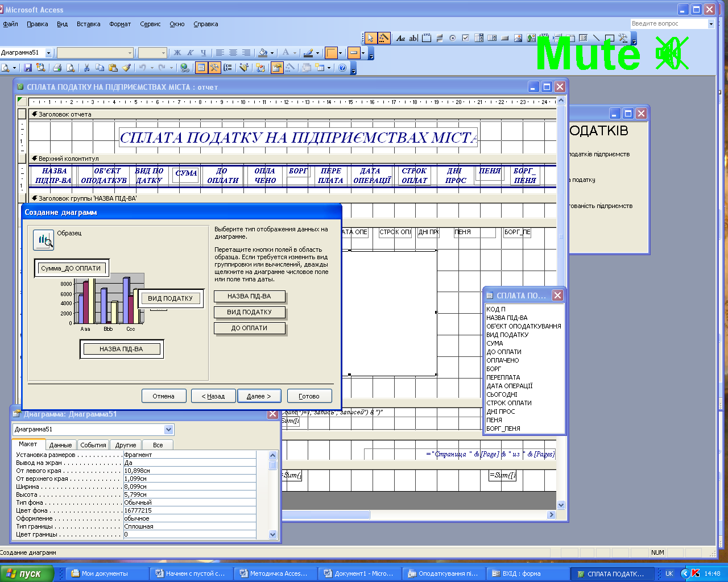Click the Copy icon

click(x=100, y=68)
